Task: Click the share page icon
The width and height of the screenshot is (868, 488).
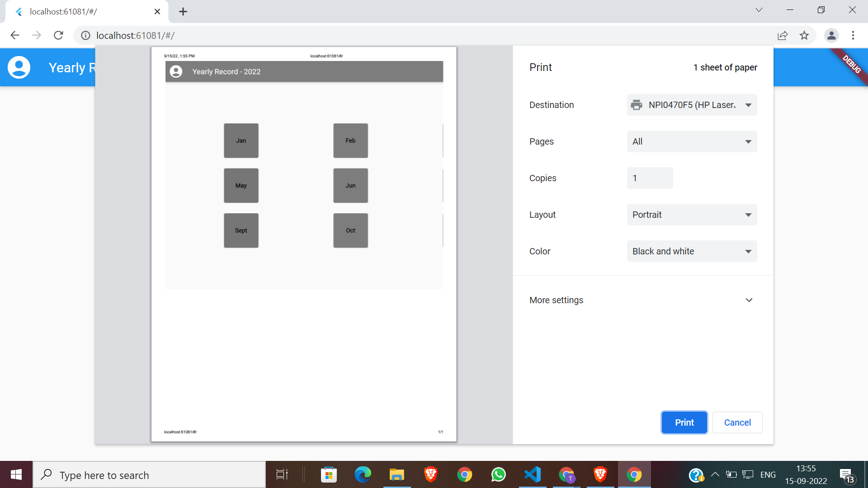Action: [783, 35]
